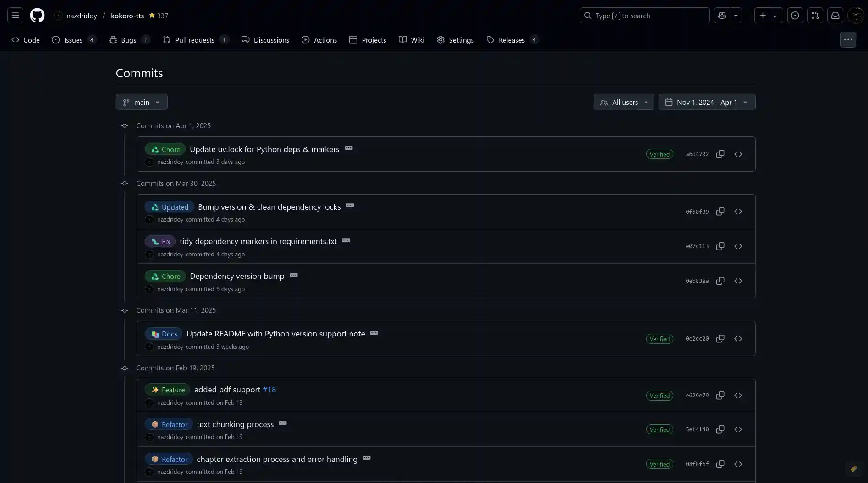Image resolution: width=868 pixels, height=483 pixels.
Task: Copy full SHA for commit a6d4702
Action: 720,154
